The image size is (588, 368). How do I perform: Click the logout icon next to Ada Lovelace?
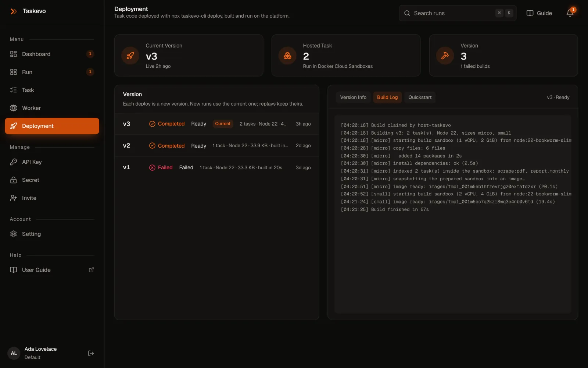[x=91, y=353]
